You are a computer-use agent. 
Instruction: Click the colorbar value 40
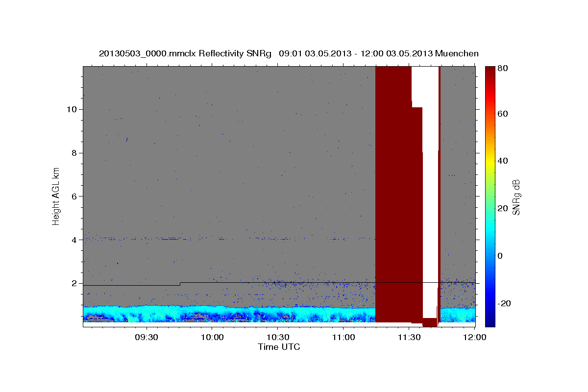[x=502, y=161]
